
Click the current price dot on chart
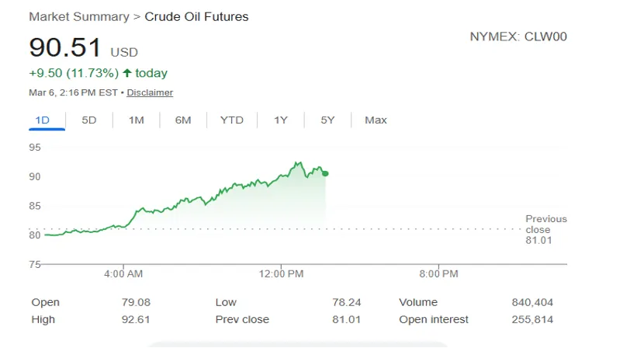(325, 173)
